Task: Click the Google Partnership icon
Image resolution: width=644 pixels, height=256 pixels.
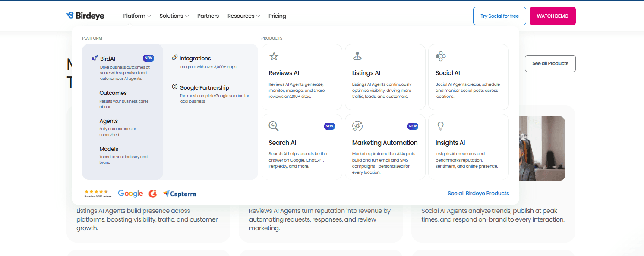Action: 175,87
